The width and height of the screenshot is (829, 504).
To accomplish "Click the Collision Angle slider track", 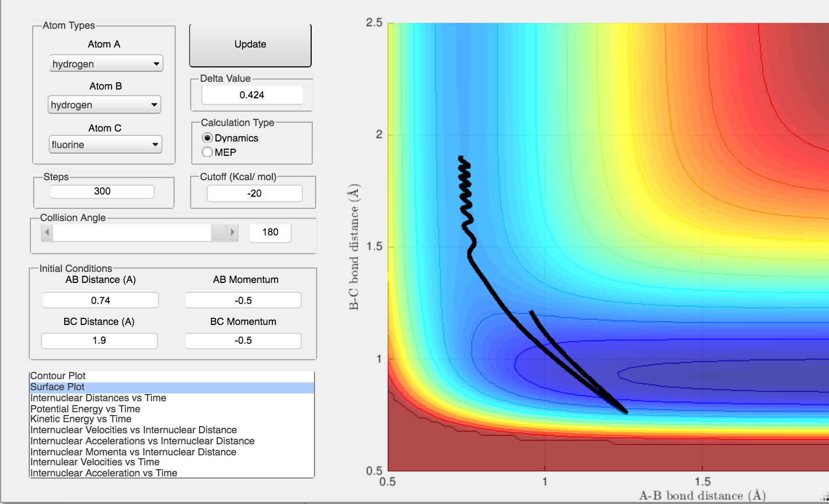I will 132,232.
